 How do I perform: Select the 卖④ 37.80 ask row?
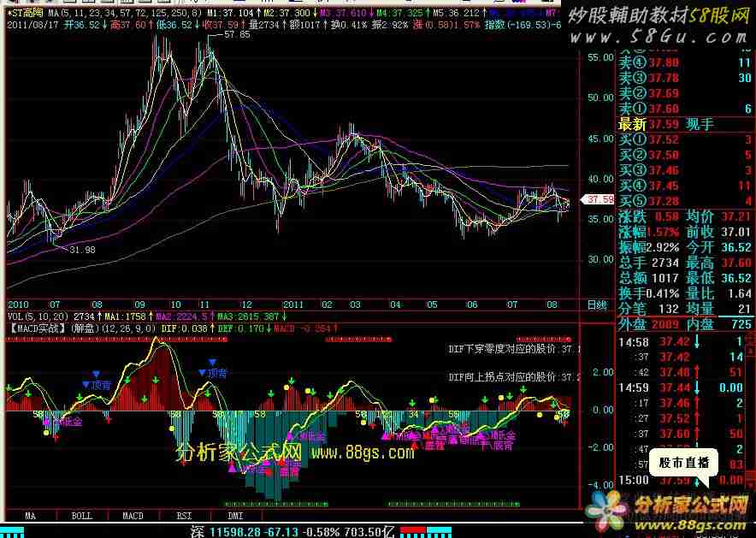coord(685,62)
